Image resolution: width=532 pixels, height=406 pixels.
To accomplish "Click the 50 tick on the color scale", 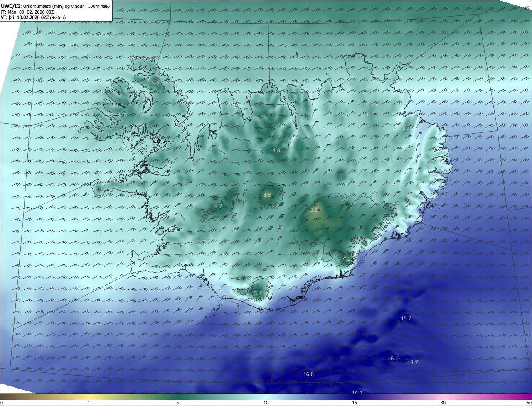I will (529, 403).
